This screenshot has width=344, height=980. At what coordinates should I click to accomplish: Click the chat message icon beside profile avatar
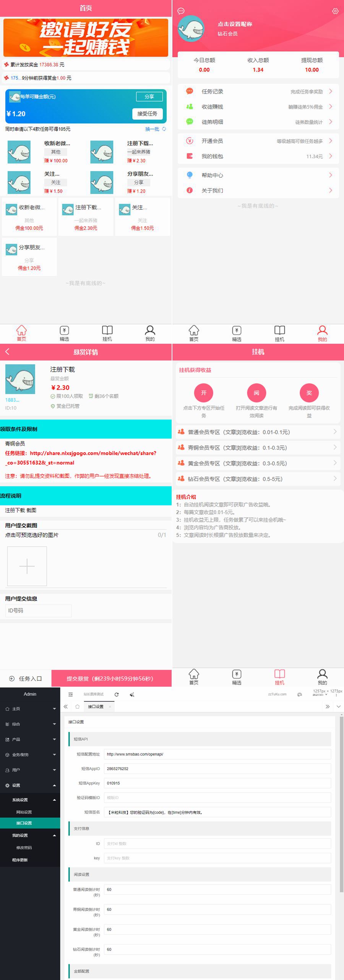tap(181, 11)
